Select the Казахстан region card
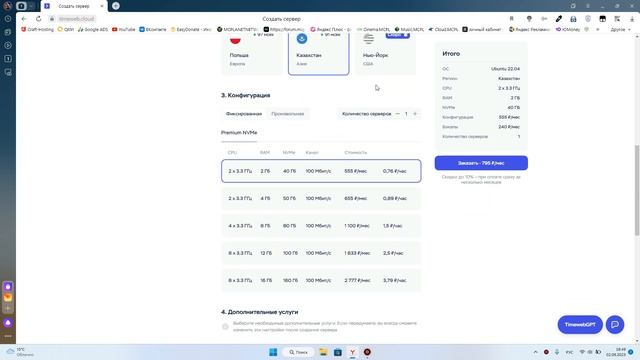 [x=318, y=54]
